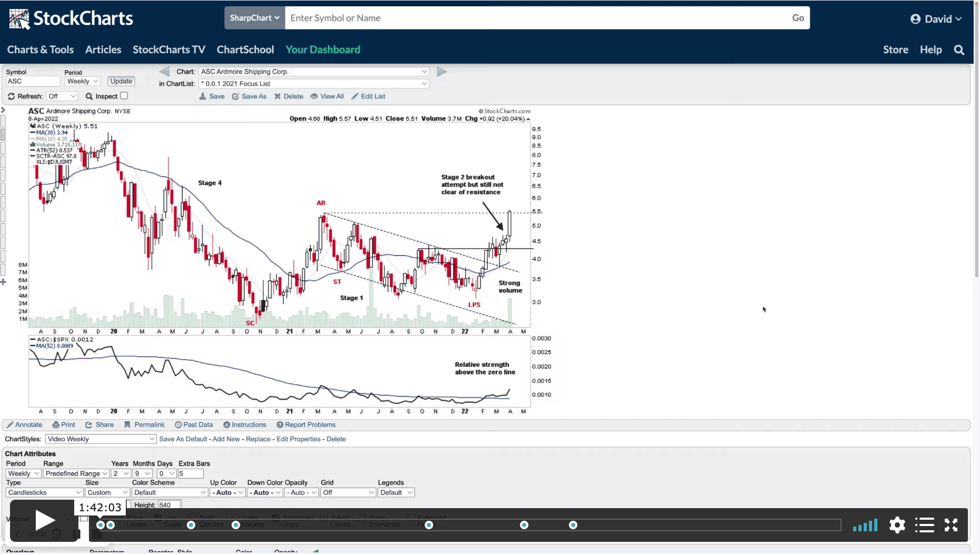Viewport: 980px width, 555px height.
Task: Open chart Instructions
Action: (x=245, y=425)
